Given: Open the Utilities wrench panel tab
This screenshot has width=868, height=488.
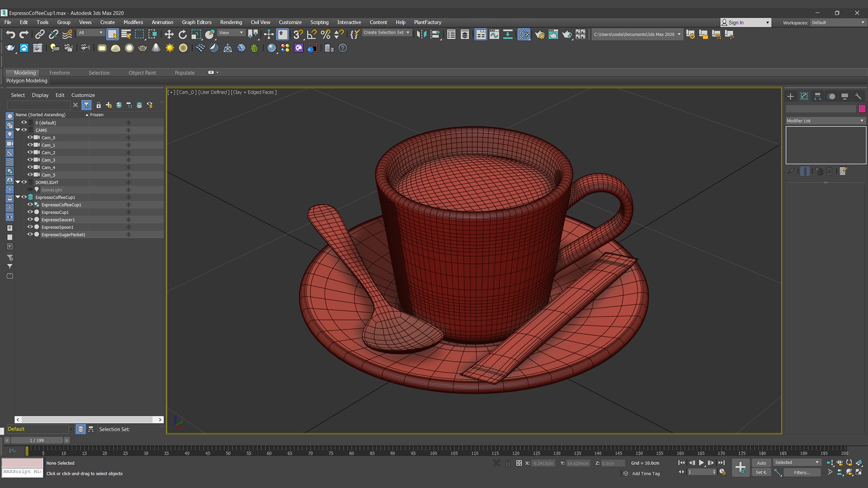Looking at the screenshot, I should click(858, 96).
